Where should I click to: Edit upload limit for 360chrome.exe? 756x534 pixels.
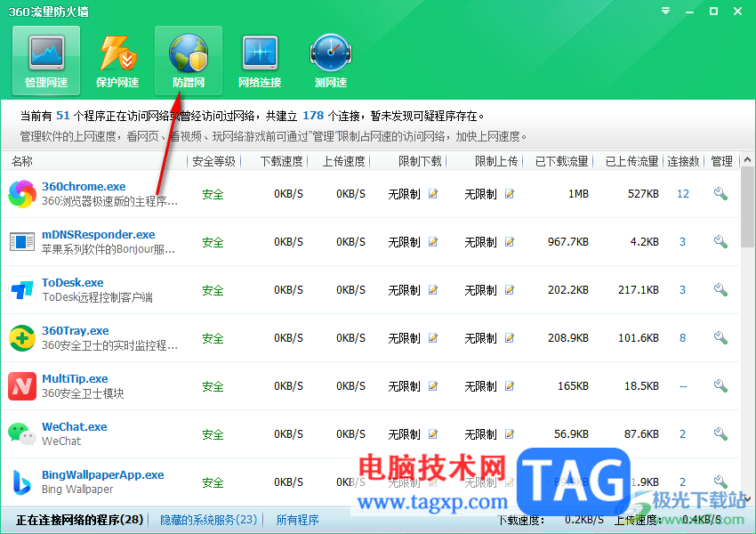(509, 194)
